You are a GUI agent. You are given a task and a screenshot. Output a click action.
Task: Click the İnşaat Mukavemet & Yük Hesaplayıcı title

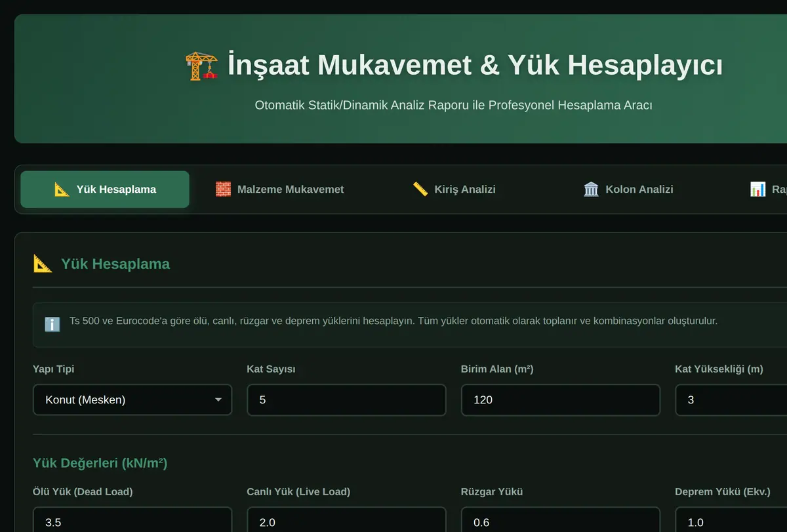(x=475, y=66)
